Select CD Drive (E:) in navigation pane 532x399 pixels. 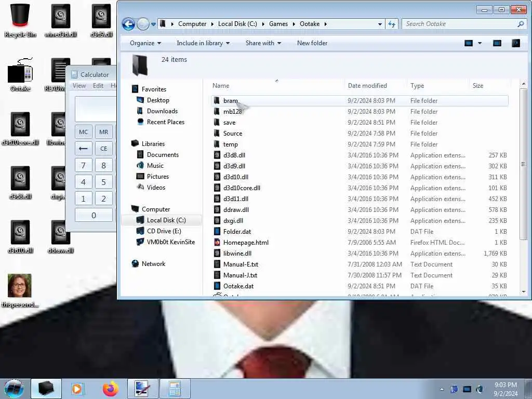(x=164, y=231)
